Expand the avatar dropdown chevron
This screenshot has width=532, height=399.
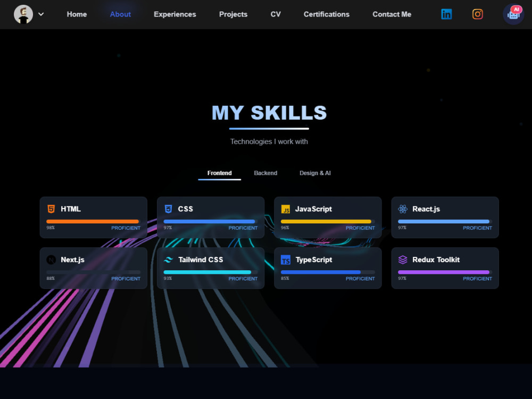41,14
